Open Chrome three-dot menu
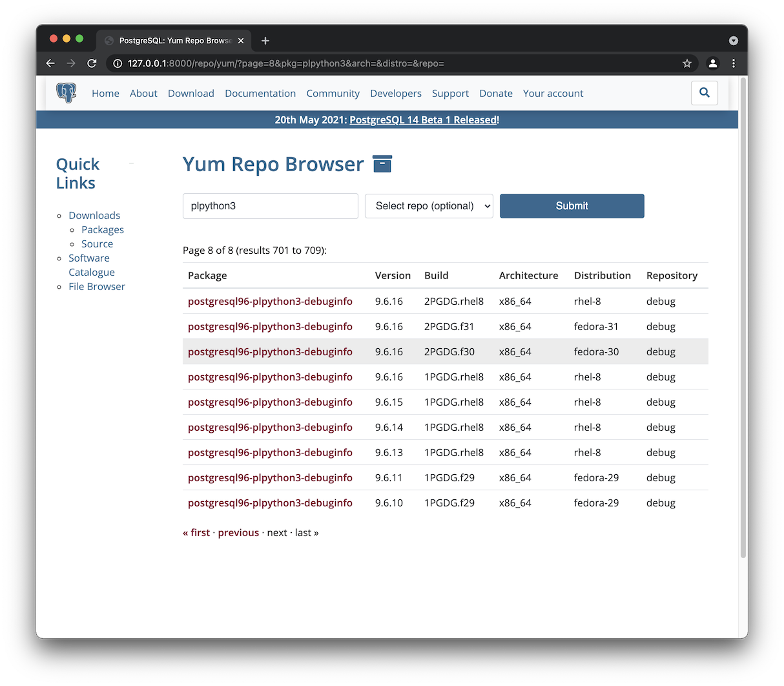Viewport: 784px width, 686px height. tap(733, 63)
